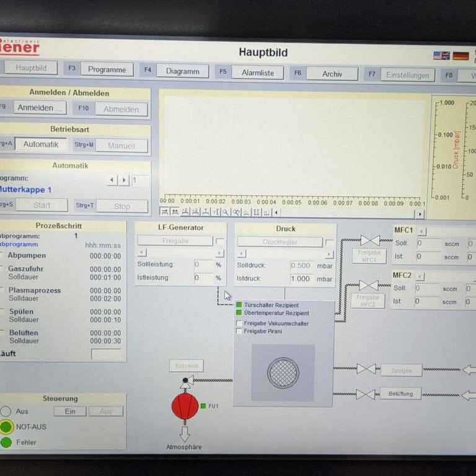Click the NOT-AUS green status lamp
This screenshot has width=476, height=476.
tap(6, 427)
